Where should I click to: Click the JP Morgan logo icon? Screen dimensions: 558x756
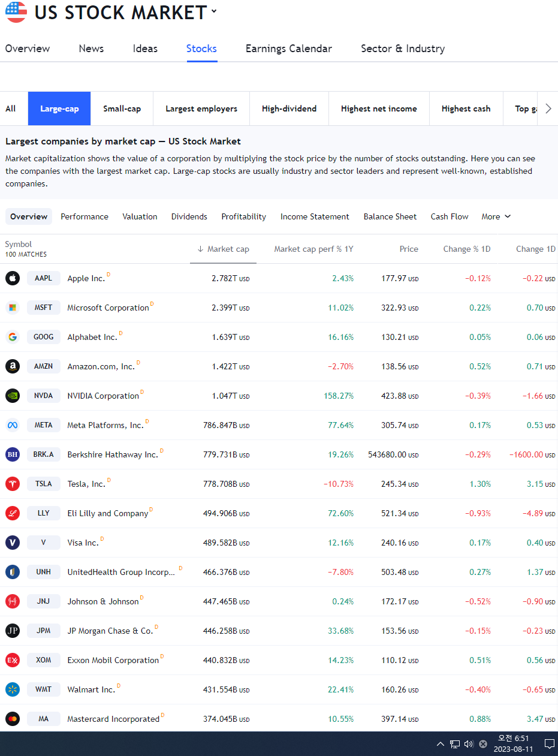(13, 631)
